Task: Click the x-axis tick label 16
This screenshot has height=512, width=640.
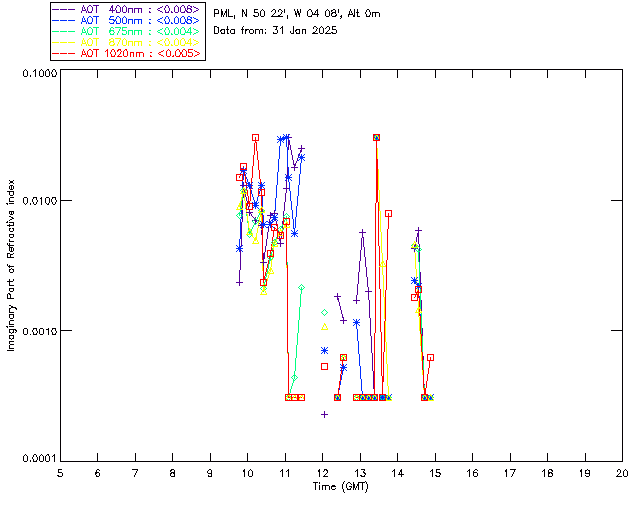Action: point(472,473)
